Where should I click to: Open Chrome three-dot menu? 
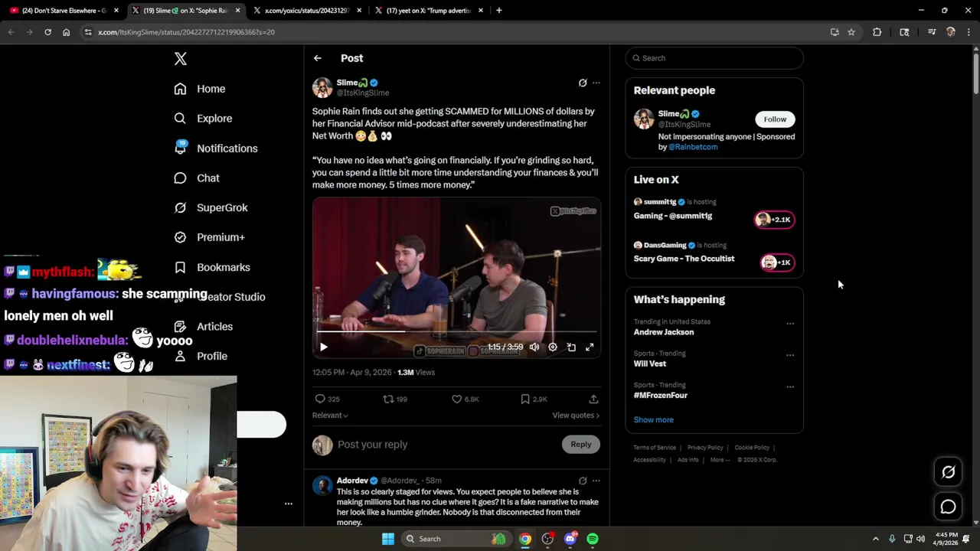969,32
